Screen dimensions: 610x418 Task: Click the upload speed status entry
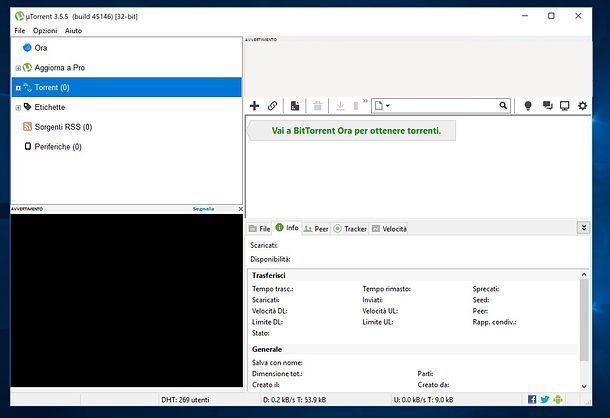423,400
